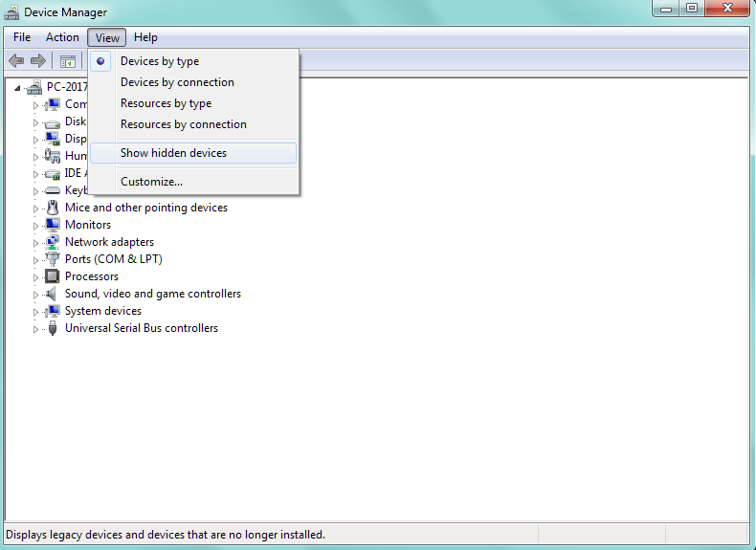Click the Sound, video and game controllers icon
Viewport: 756px width, 550px height.
(x=53, y=294)
